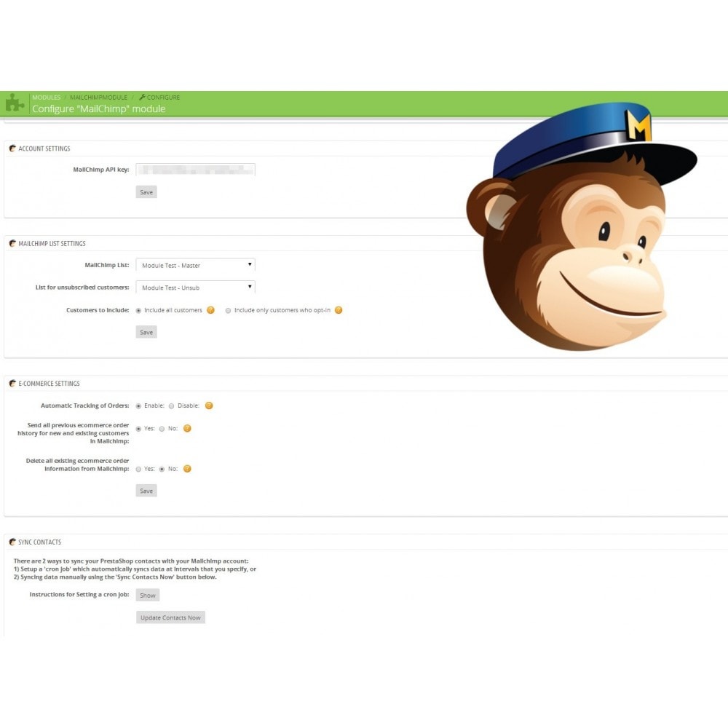Image resolution: width=728 pixels, height=728 pixels.
Task: Go to Modules breadcrumb
Action: coord(47,98)
